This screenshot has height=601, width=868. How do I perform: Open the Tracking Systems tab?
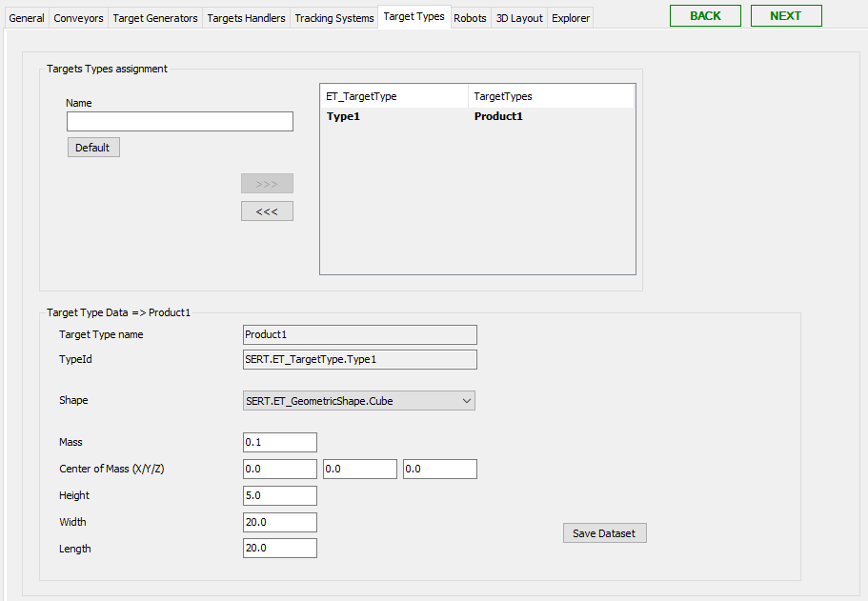[x=333, y=16]
